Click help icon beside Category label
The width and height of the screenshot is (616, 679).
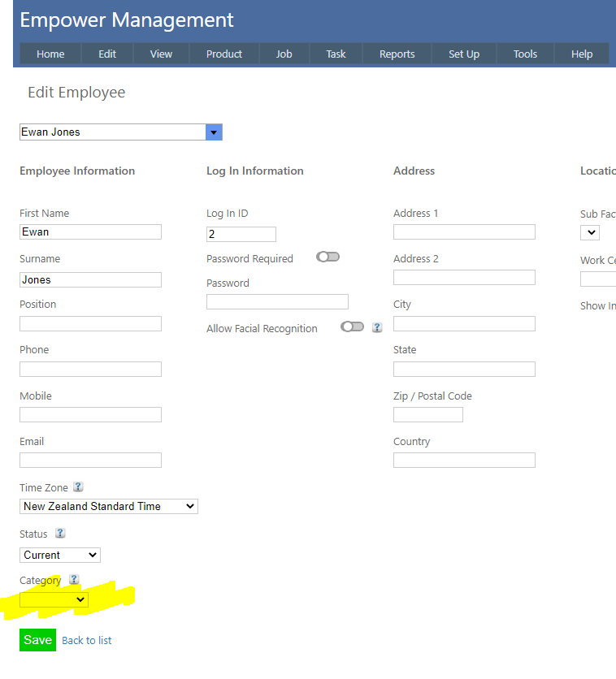pyautogui.click(x=74, y=580)
